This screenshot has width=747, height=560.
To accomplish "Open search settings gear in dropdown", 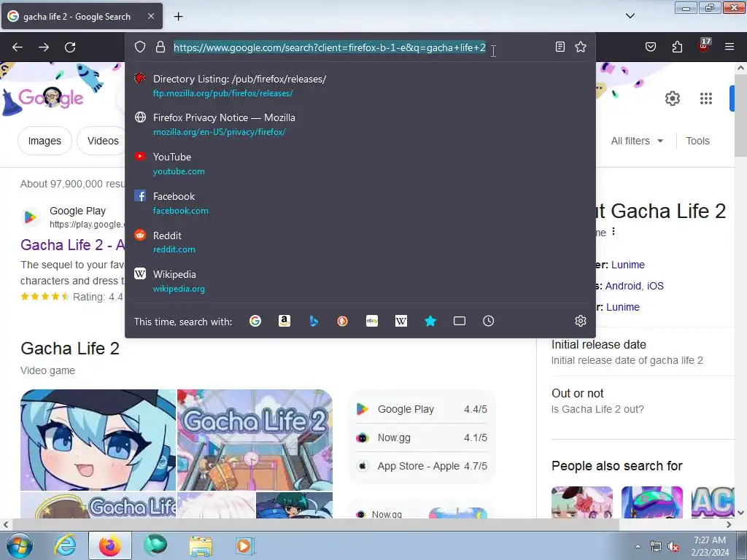I will (580, 321).
